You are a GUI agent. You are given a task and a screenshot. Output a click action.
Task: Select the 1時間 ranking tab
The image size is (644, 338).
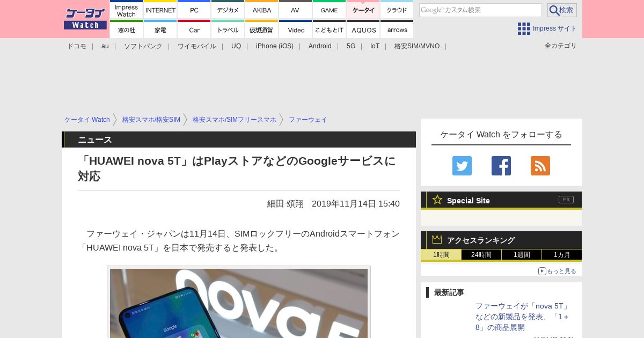click(x=441, y=255)
